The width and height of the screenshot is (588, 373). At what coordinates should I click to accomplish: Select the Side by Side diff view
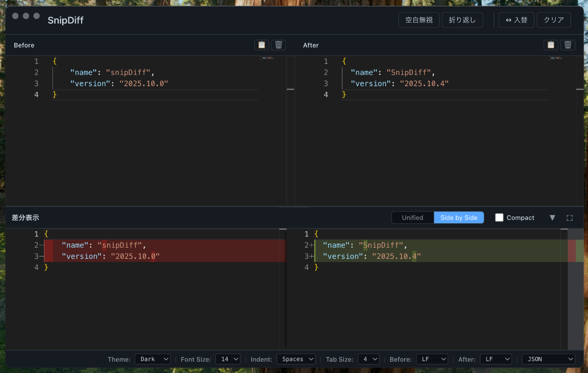tap(459, 217)
